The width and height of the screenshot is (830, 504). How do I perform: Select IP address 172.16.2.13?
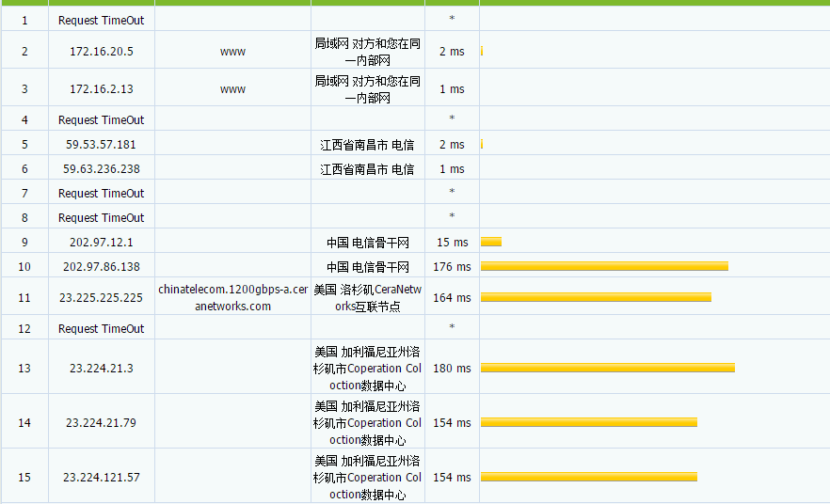[x=101, y=88]
